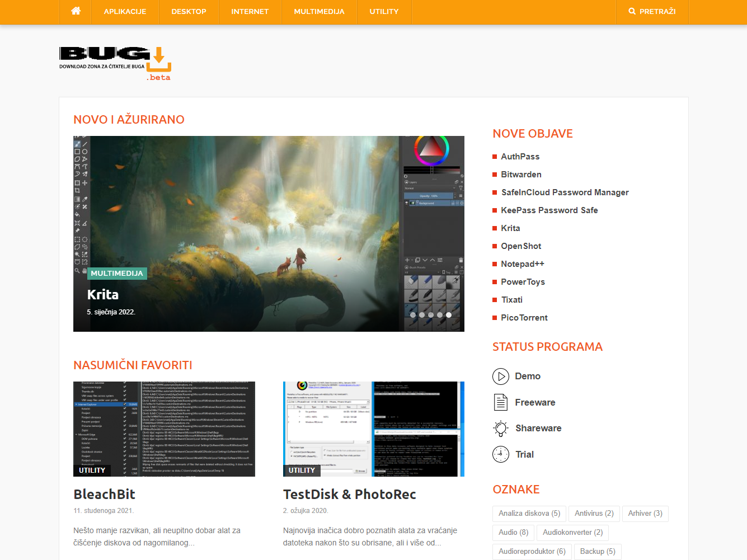Image resolution: width=747 pixels, height=560 pixels.
Task: Open OpenShot from new posts
Action: [x=521, y=246]
